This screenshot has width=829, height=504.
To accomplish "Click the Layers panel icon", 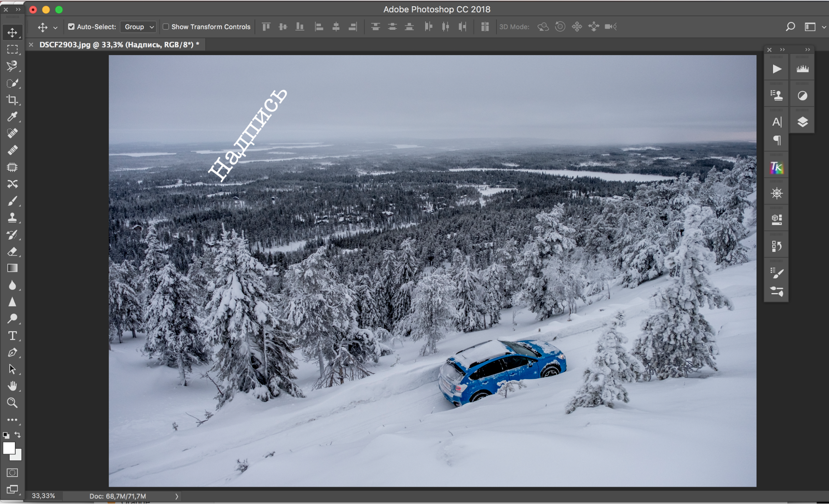I will (803, 122).
